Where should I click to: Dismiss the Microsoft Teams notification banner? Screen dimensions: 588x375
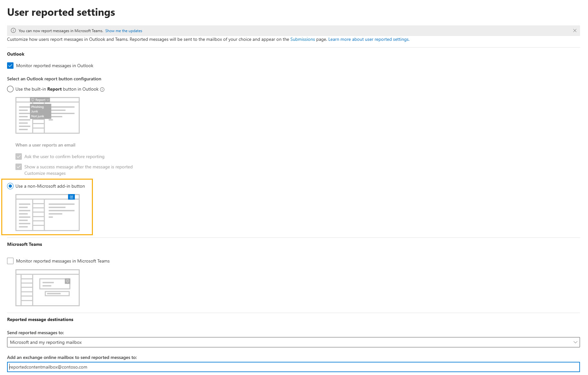[x=575, y=31]
